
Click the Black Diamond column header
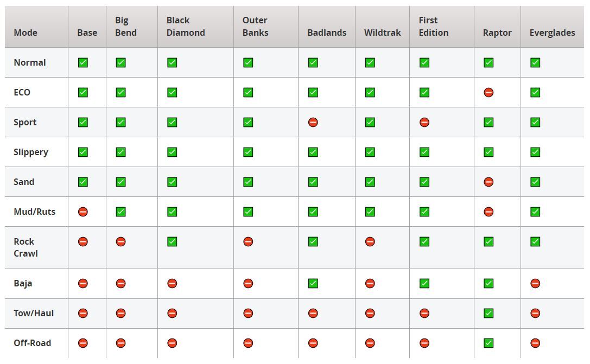click(x=186, y=27)
